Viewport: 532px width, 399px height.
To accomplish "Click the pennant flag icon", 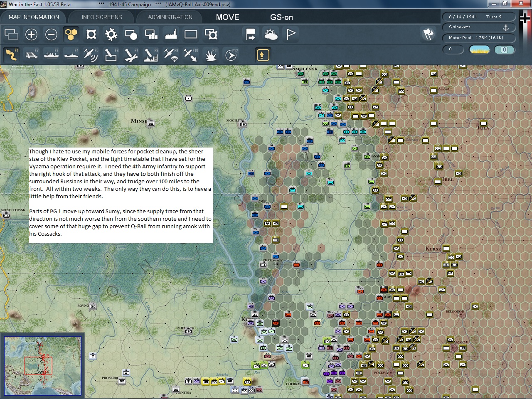I will pos(291,34).
